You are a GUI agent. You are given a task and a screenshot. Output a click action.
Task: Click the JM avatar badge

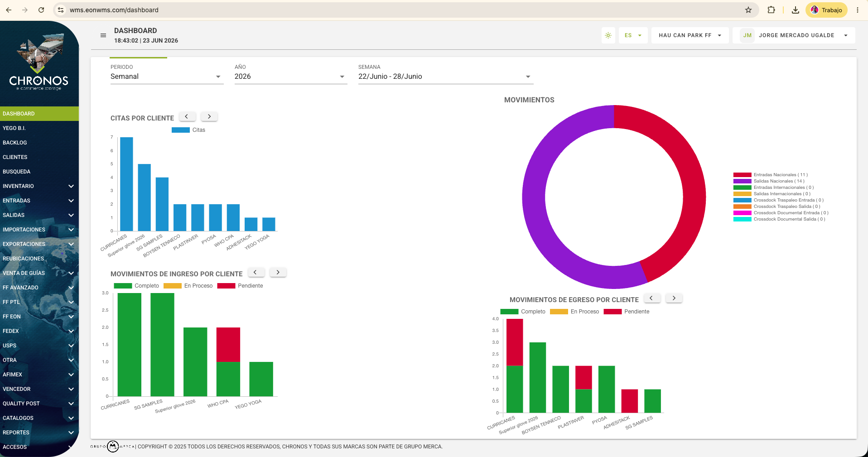tap(747, 35)
